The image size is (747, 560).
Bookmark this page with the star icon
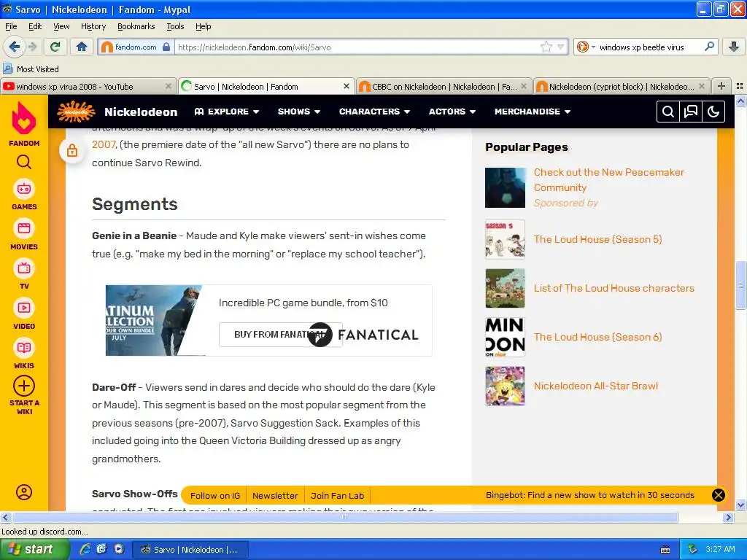546,47
